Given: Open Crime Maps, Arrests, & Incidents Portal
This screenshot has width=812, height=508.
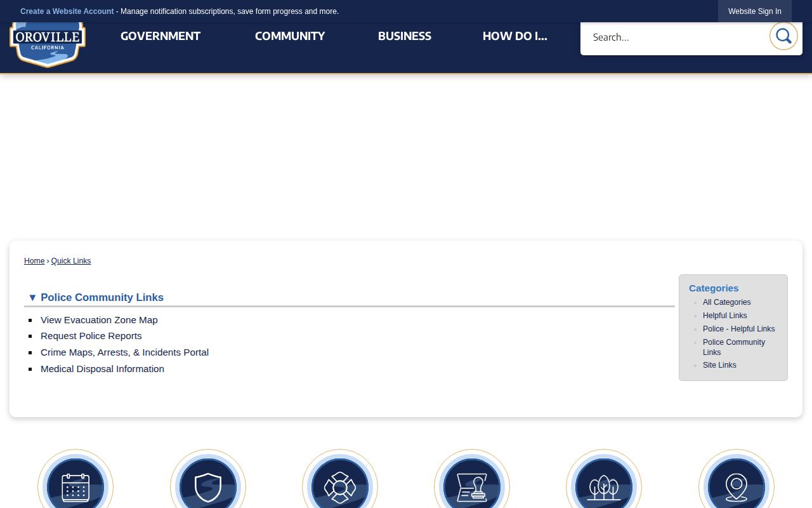Looking at the screenshot, I should click(x=124, y=352).
